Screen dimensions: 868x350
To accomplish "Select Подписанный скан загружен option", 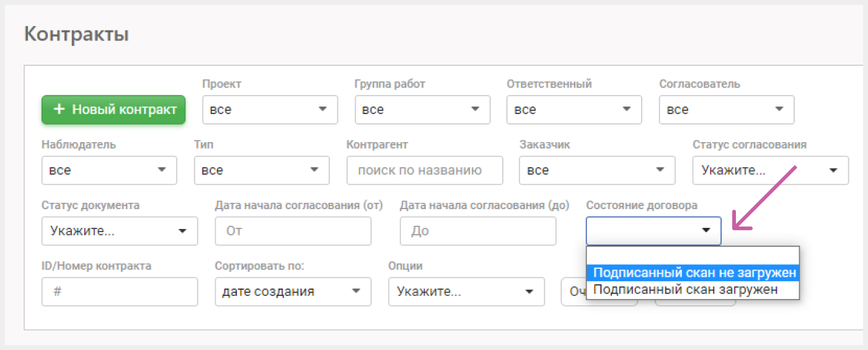I will coord(693,289).
